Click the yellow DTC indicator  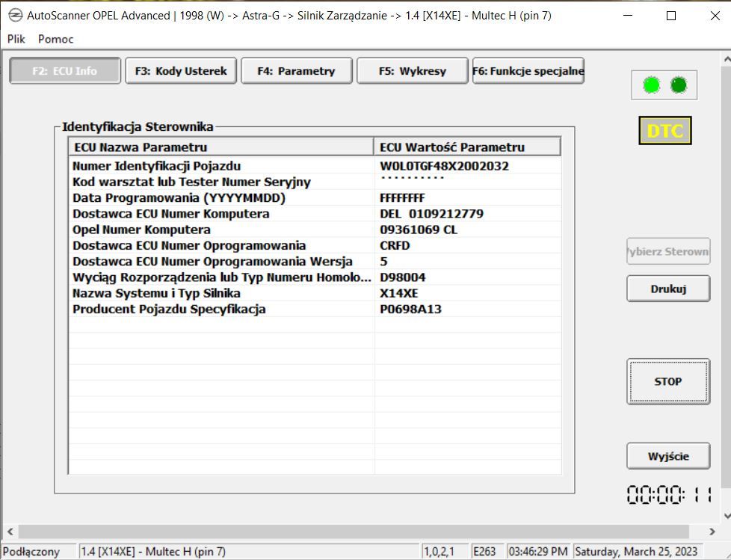coord(664,131)
